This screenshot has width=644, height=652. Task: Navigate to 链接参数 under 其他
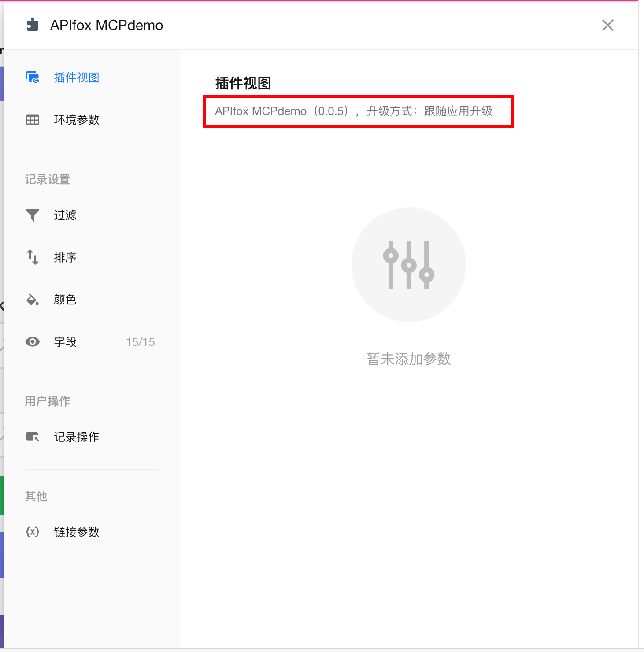click(77, 532)
